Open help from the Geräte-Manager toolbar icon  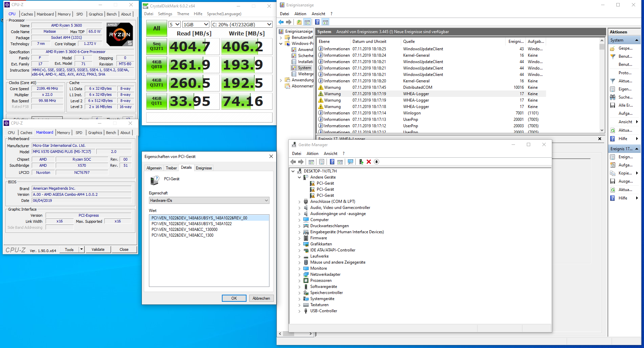pyautogui.click(x=332, y=162)
